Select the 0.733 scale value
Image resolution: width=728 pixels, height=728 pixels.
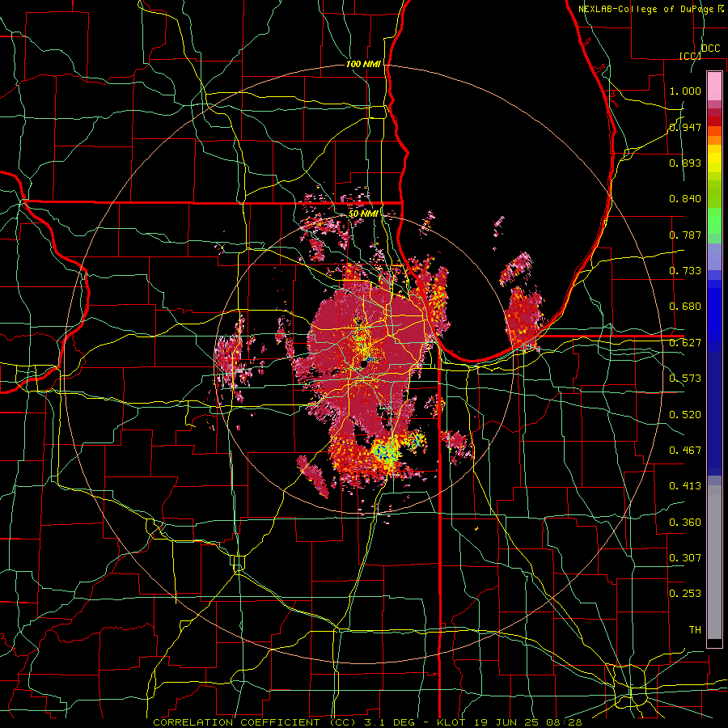point(685,271)
